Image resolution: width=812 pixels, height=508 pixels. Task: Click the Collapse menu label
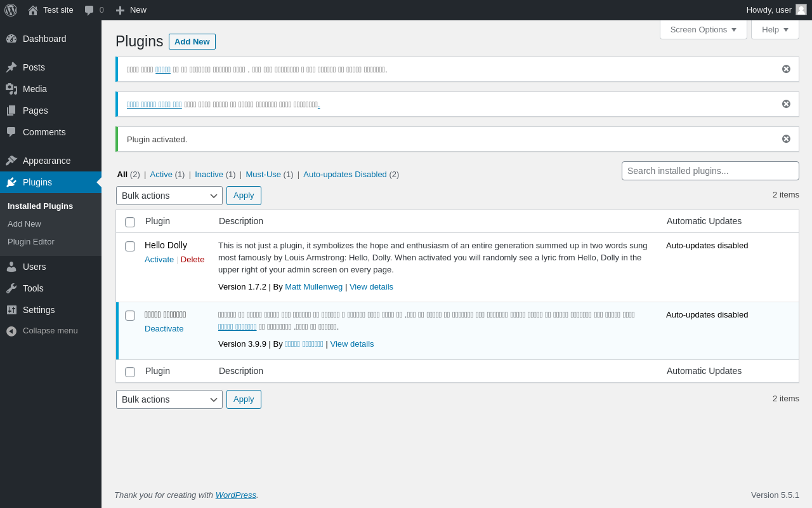[x=50, y=330]
